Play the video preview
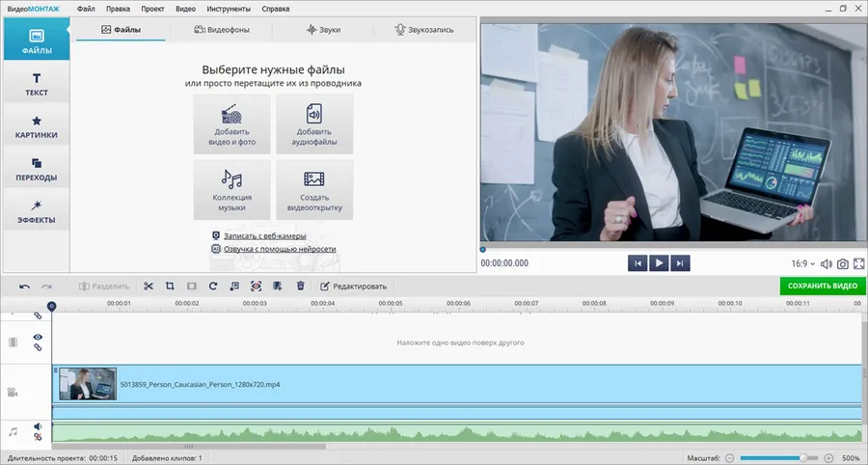The width and height of the screenshot is (868, 465). point(659,263)
